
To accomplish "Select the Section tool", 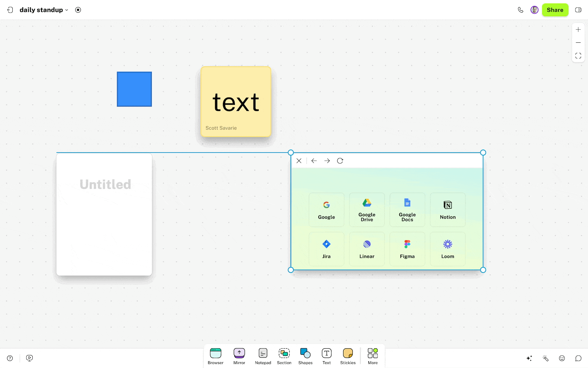I will click(284, 356).
